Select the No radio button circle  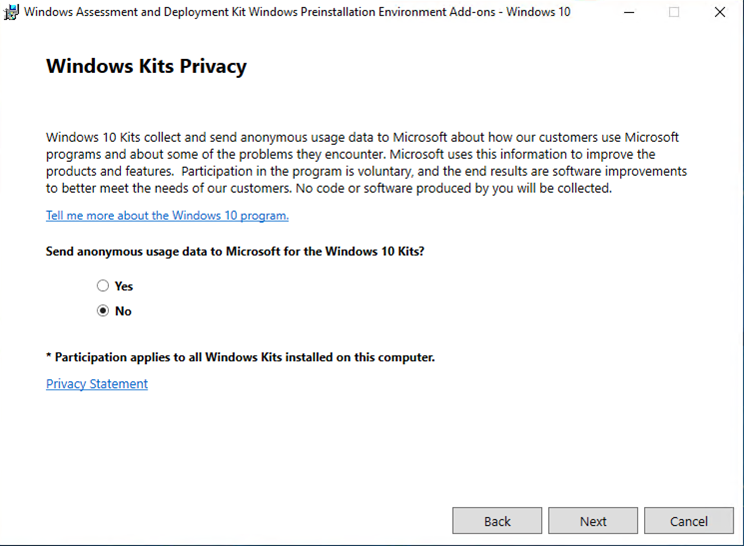(103, 311)
